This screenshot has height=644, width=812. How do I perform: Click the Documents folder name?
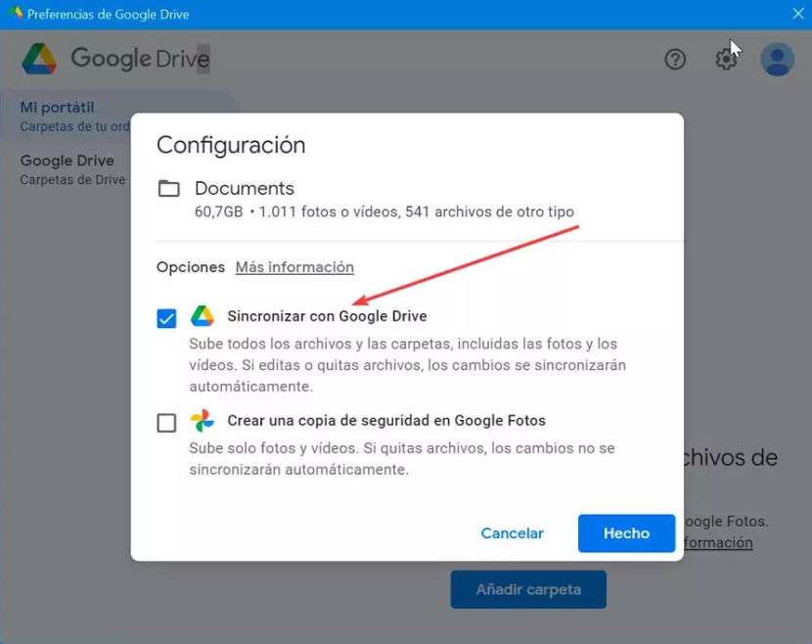[245, 188]
